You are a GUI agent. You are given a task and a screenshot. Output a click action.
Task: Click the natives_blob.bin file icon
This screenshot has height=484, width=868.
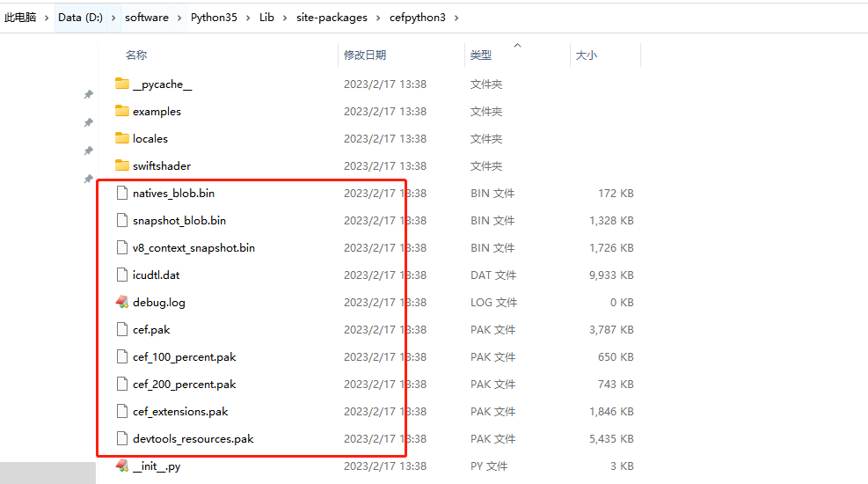[x=121, y=193]
